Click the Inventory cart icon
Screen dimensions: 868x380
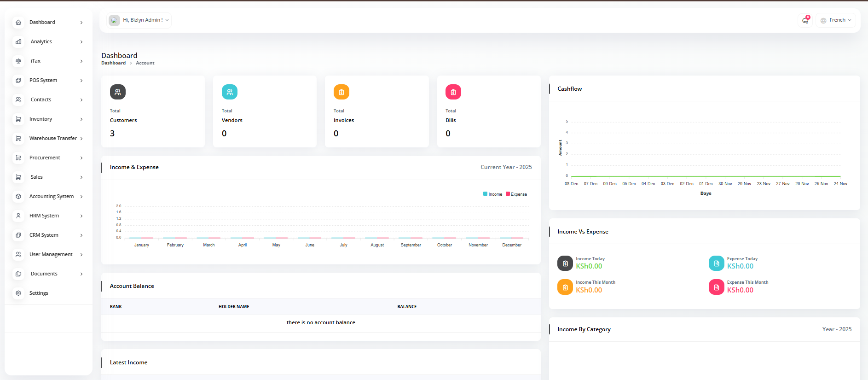pos(18,119)
